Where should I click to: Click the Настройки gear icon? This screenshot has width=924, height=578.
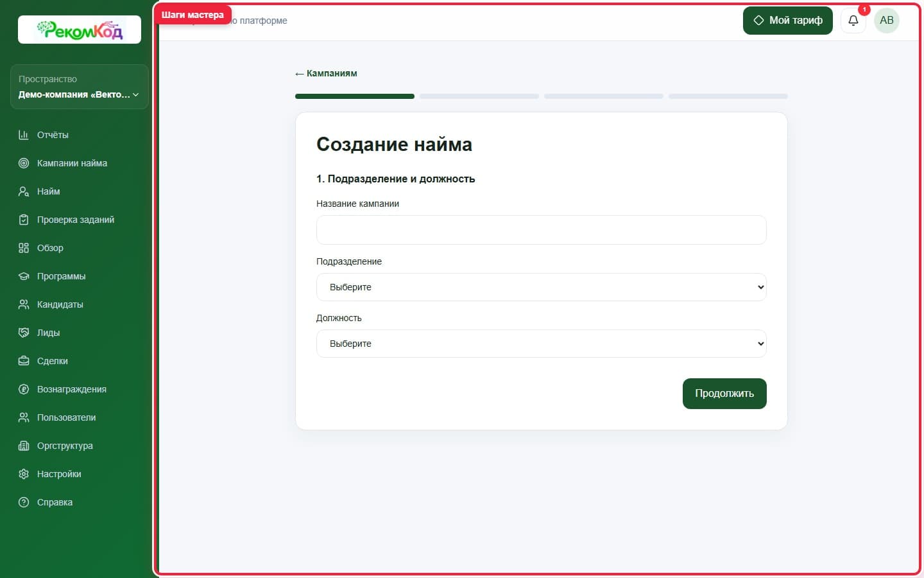(24, 474)
